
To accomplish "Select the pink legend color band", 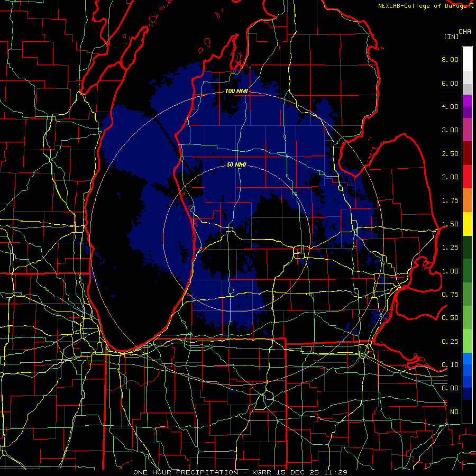I will click(467, 130).
